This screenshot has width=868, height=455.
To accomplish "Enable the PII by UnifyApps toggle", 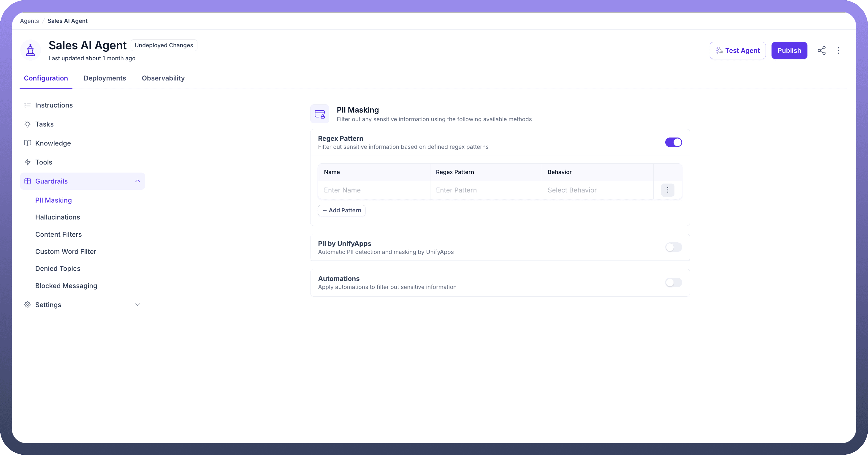I will tap(673, 247).
